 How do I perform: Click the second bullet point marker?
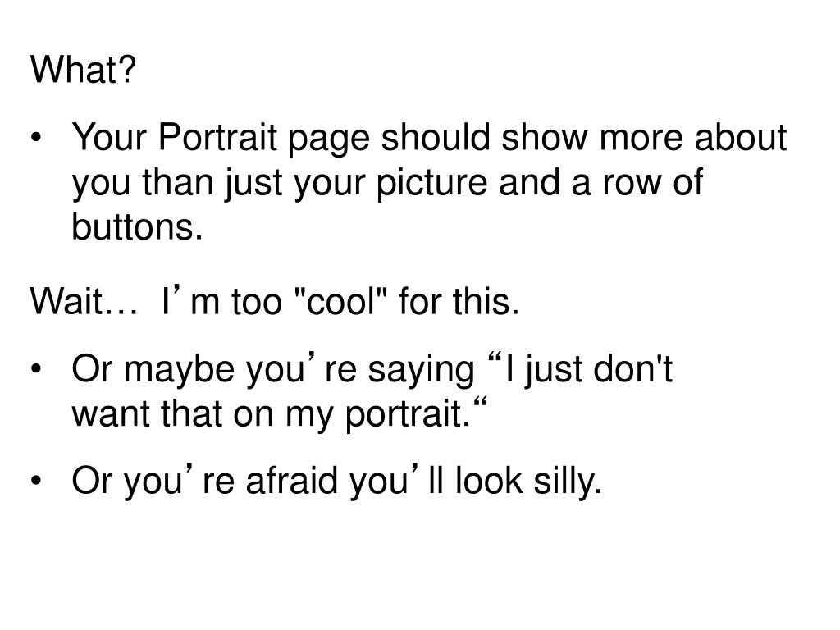pyautogui.click(x=36, y=369)
